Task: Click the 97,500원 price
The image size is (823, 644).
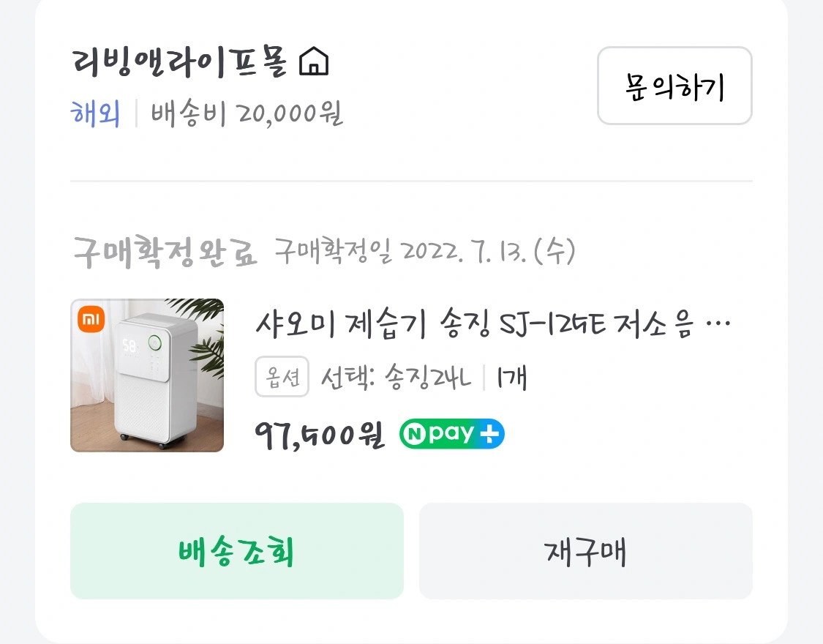Action: pos(320,435)
